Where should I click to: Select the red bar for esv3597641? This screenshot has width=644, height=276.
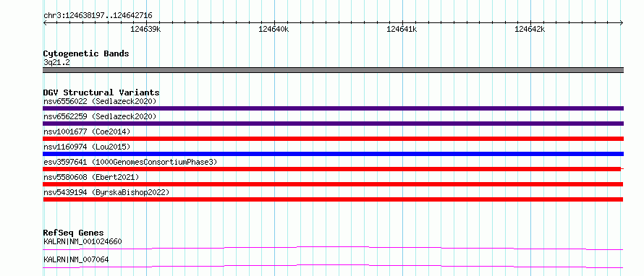coord(333,169)
